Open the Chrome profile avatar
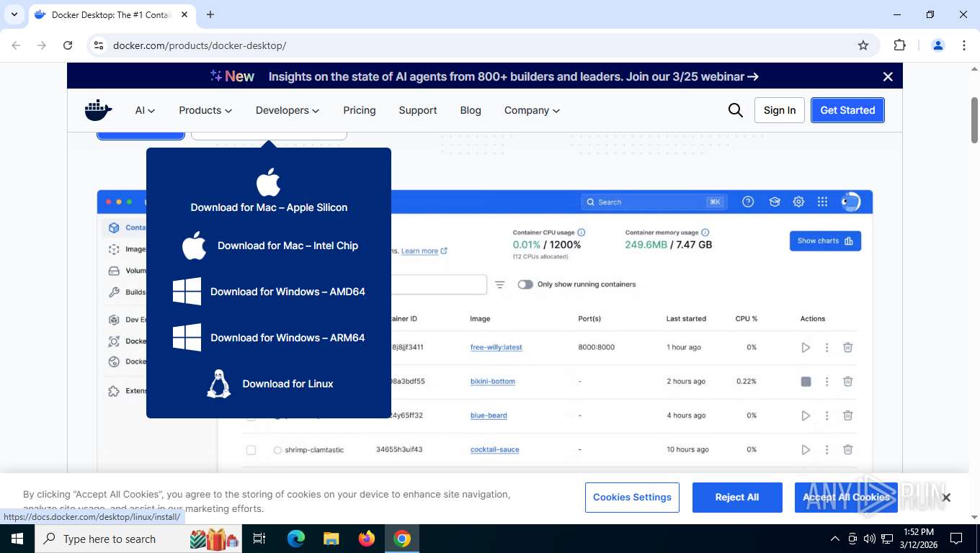Image resolution: width=980 pixels, height=553 pixels. pos(938,45)
